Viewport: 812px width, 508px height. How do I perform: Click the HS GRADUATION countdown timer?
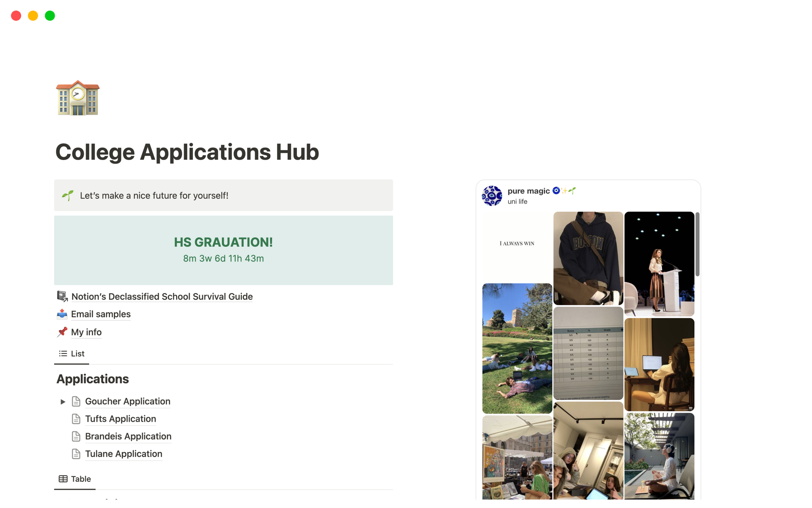pos(223,250)
